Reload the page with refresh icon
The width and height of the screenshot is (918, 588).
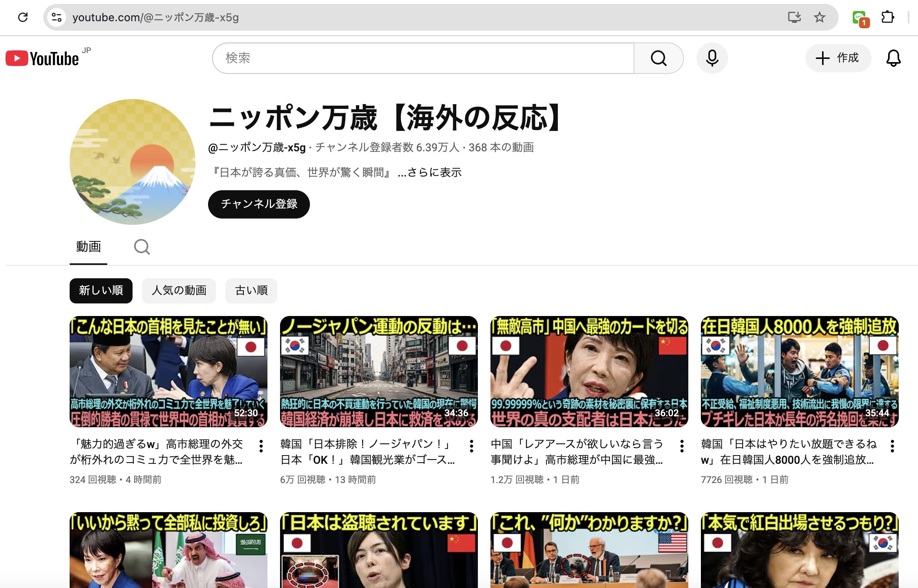tap(23, 17)
